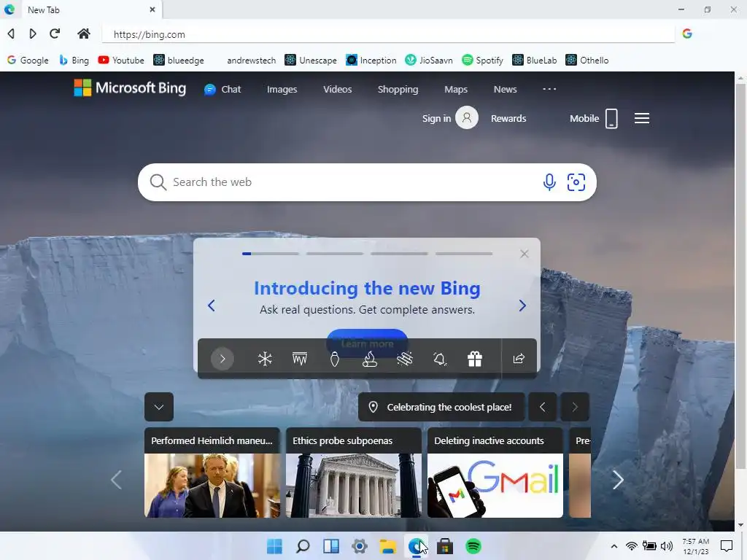Go back with the browser back arrow
Image resolution: width=747 pixels, height=560 pixels.
coord(11,34)
